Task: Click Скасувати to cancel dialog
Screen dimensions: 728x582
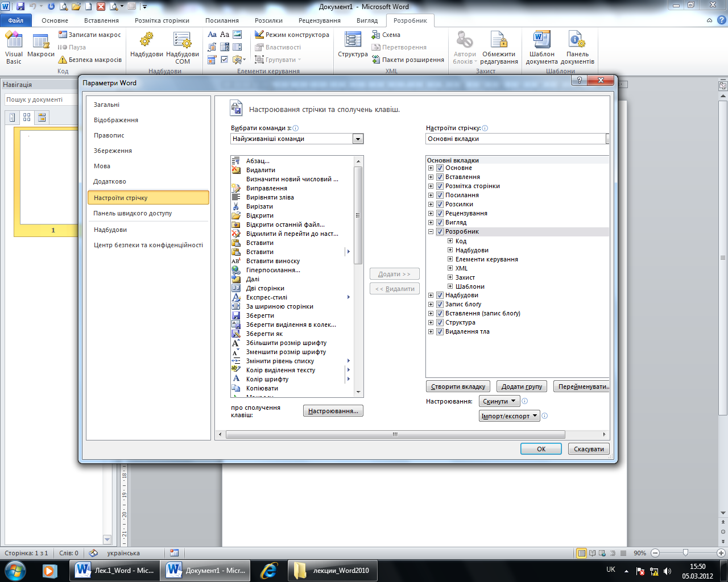Action: (x=589, y=449)
